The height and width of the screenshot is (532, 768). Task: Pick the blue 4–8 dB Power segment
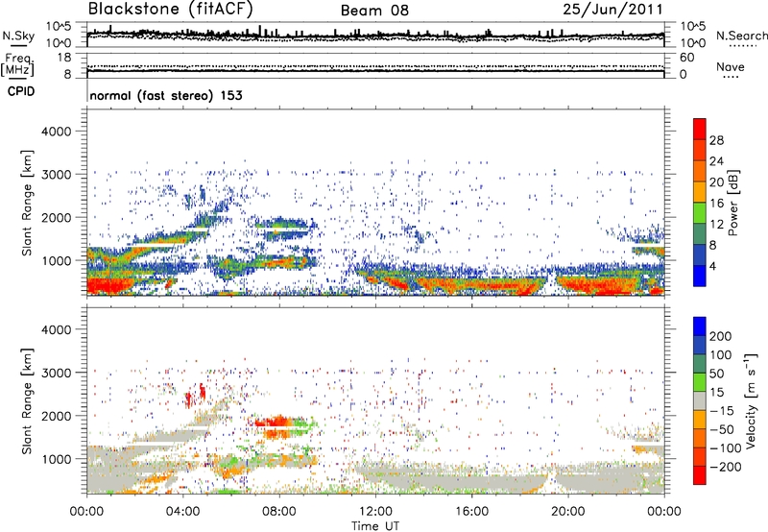click(x=700, y=255)
